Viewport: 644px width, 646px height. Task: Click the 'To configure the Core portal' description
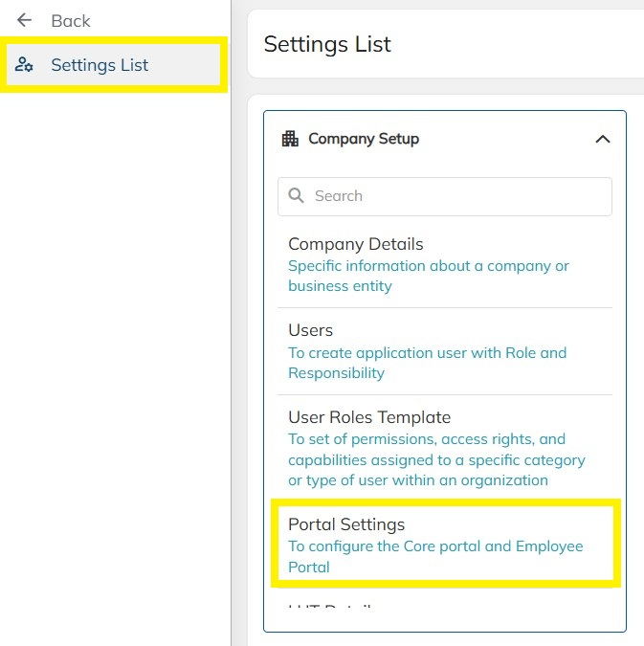coord(435,556)
